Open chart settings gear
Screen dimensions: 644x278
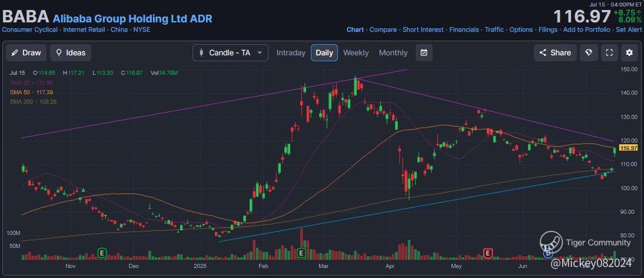[629, 52]
